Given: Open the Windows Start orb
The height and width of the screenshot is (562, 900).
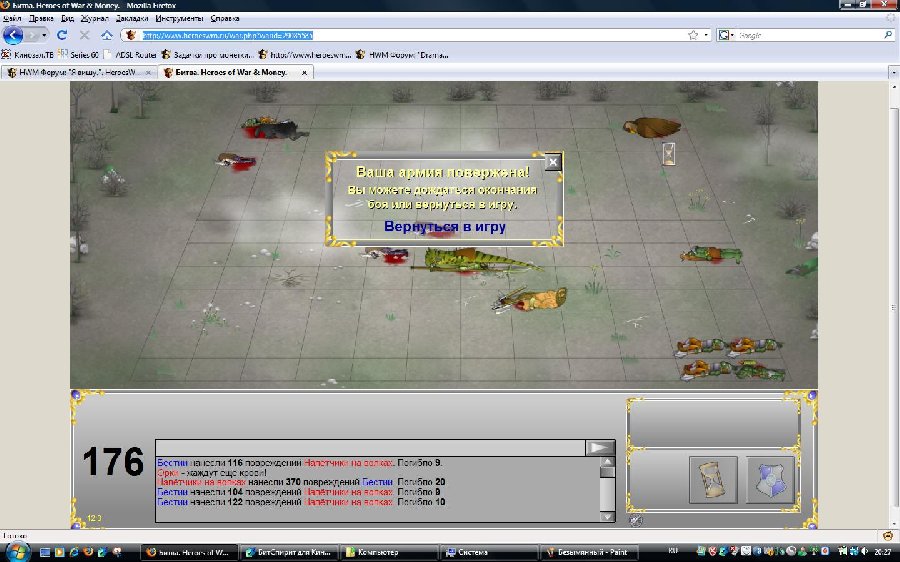Looking at the screenshot, I should (x=16, y=551).
